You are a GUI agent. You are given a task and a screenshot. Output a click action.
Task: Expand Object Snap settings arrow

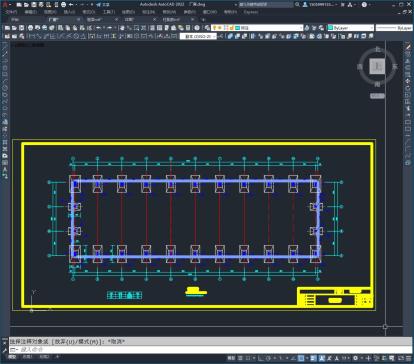coord(307,358)
